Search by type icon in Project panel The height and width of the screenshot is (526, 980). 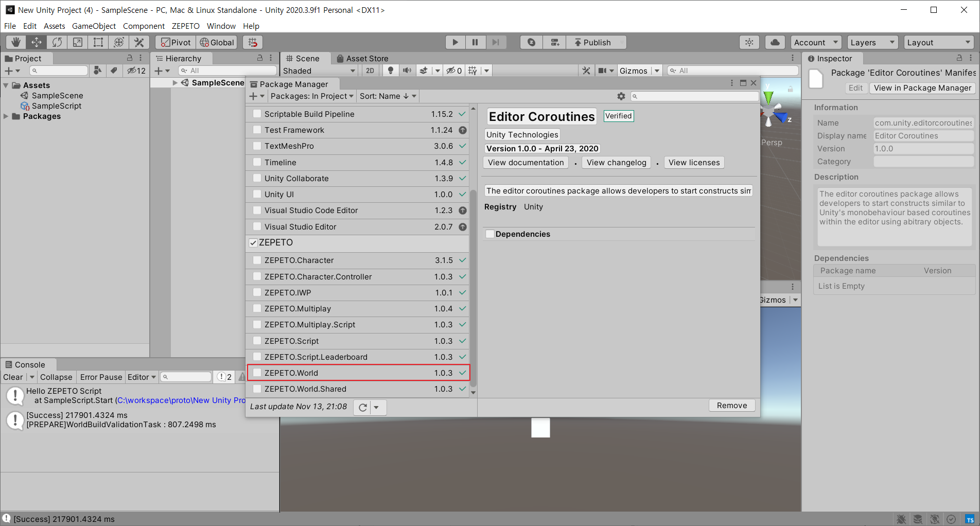click(x=97, y=71)
